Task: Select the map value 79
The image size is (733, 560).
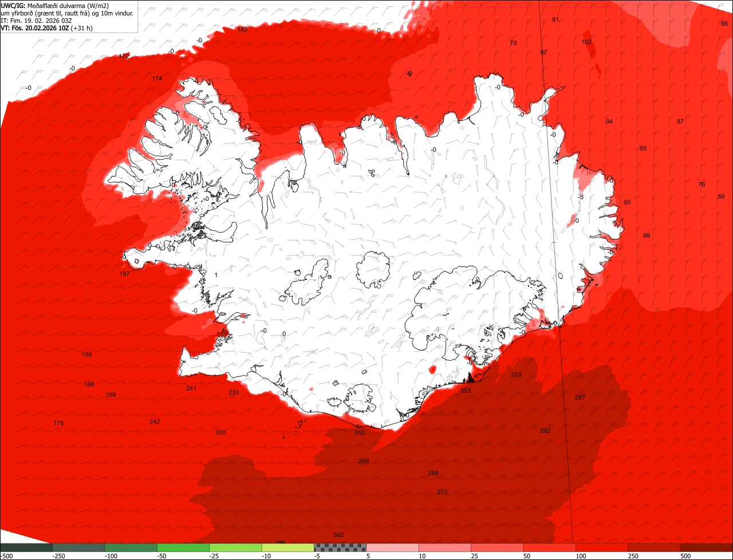Action: (513, 43)
